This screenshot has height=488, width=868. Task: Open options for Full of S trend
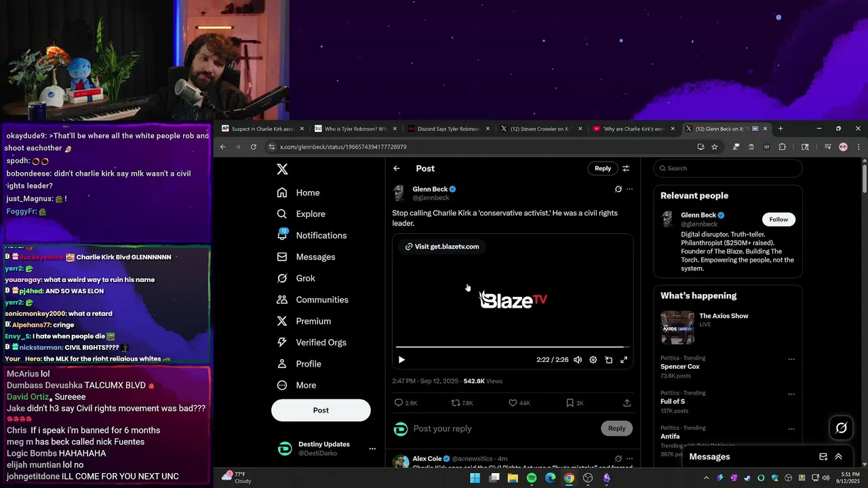[x=791, y=394]
